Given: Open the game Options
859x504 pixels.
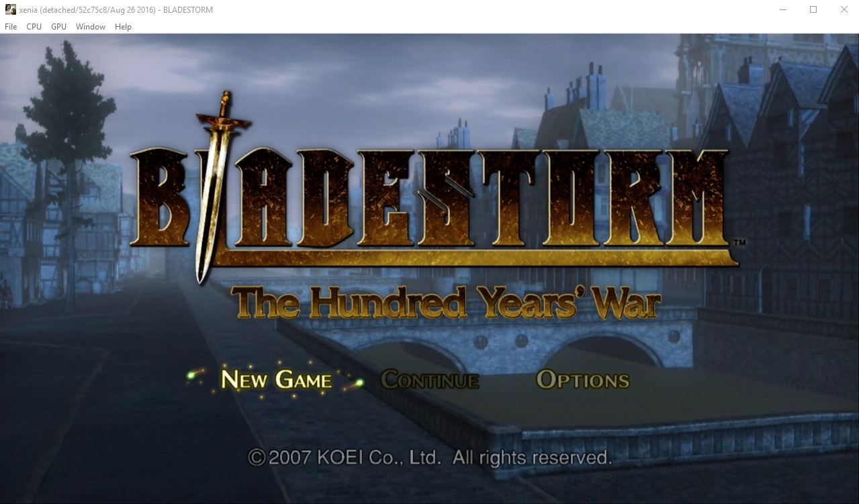Looking at the screenshot, I should [583, 381].
